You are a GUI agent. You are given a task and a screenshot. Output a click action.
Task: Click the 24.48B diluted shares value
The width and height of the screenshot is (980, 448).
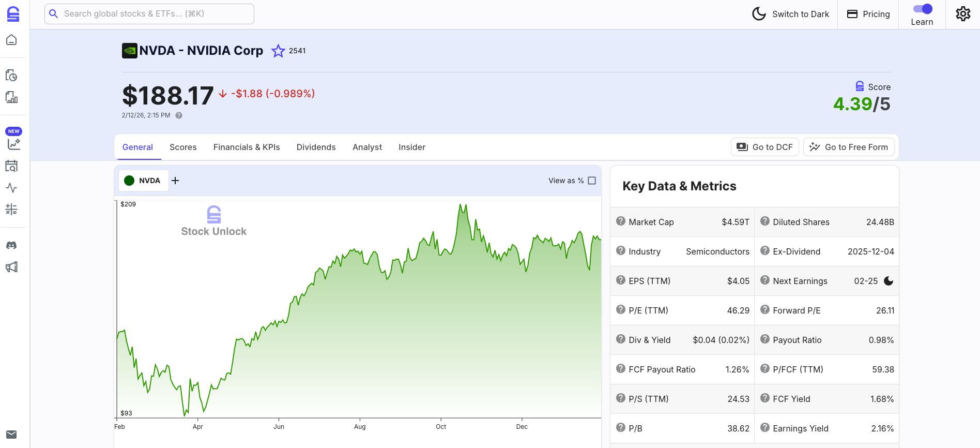tap(880, 222)
